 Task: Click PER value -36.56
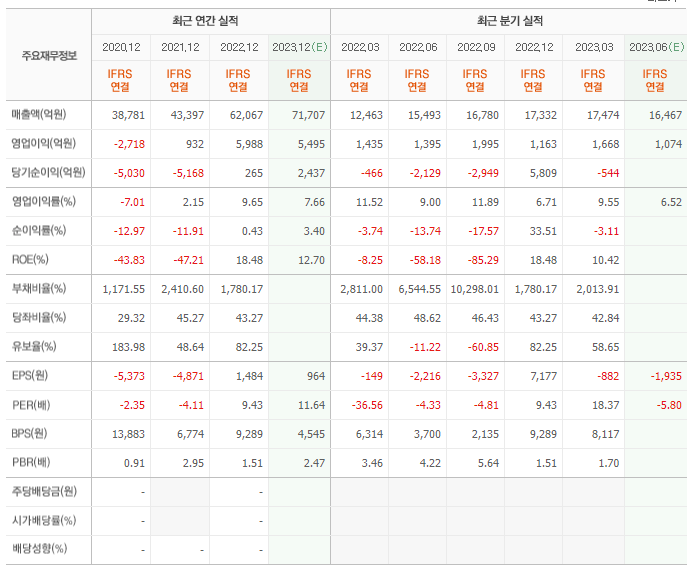click(367, 405)
